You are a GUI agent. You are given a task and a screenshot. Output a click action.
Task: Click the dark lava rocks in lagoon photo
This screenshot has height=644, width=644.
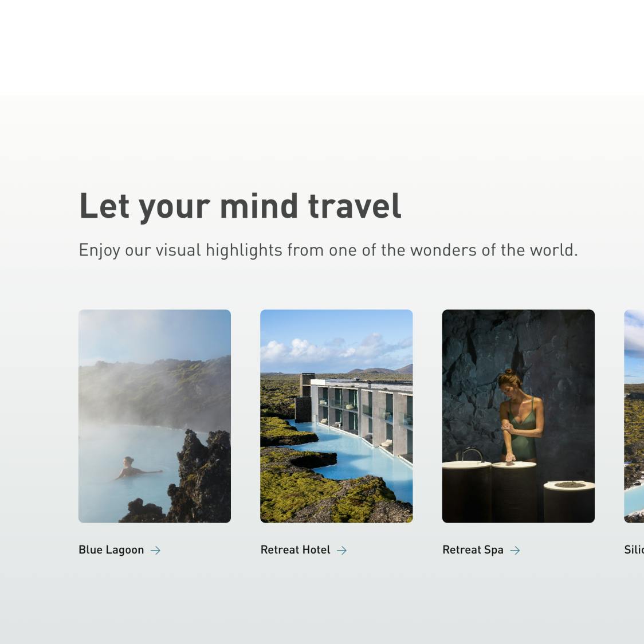(x=193, y=481)
